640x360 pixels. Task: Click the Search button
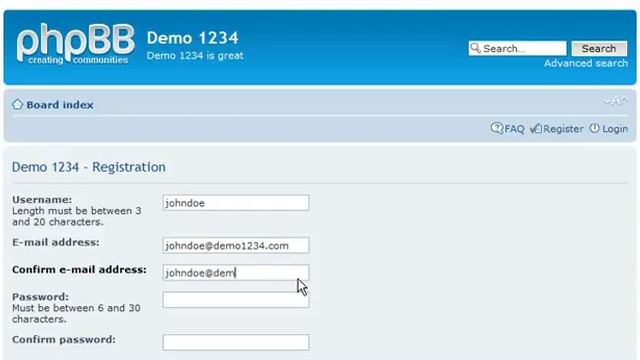coord(599,49)
